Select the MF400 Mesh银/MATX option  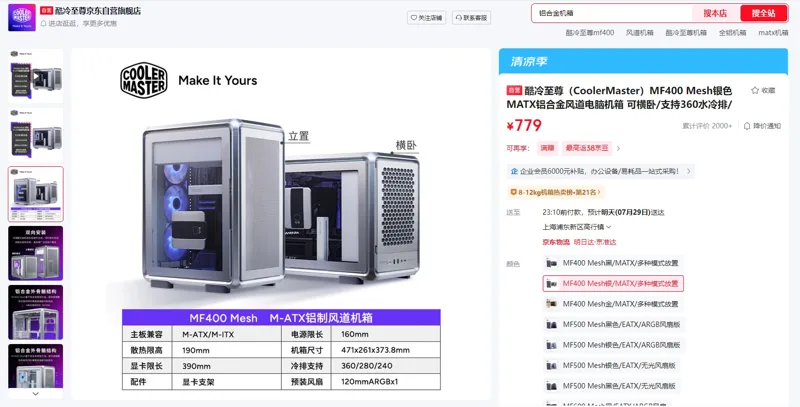tap(613, 284)
